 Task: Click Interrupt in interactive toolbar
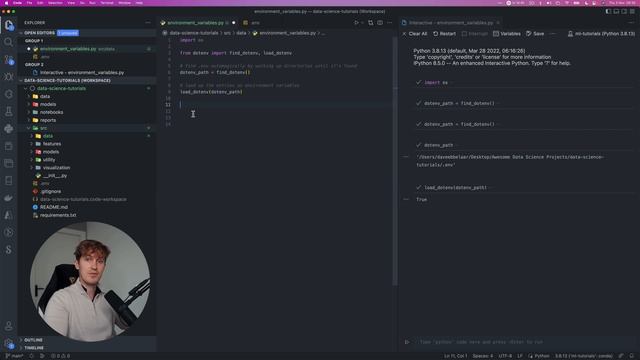pyautogui.click(x=474, y=34)
